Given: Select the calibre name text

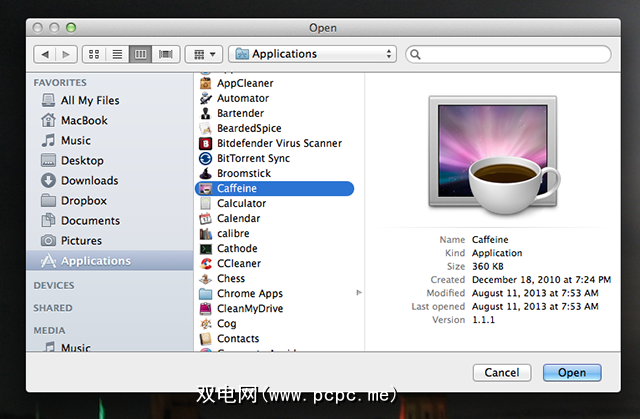Looking at the screenshot, I should 233,233.
